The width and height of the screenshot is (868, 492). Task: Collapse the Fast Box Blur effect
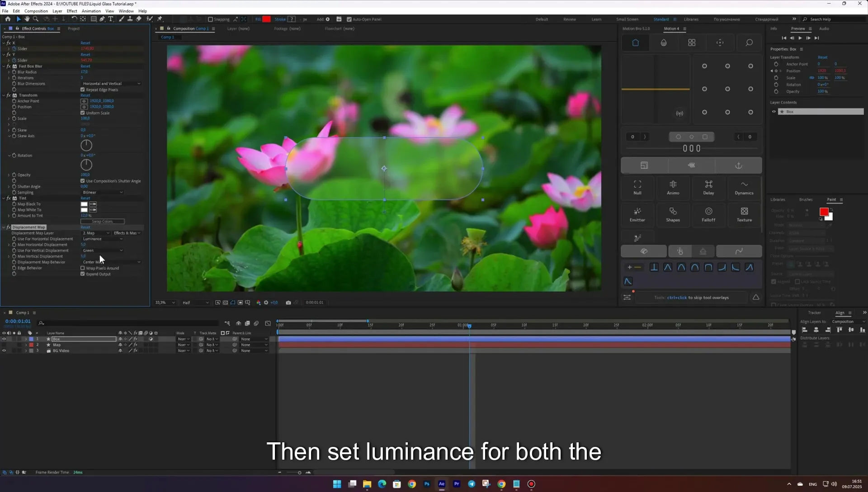click(4, 66)
